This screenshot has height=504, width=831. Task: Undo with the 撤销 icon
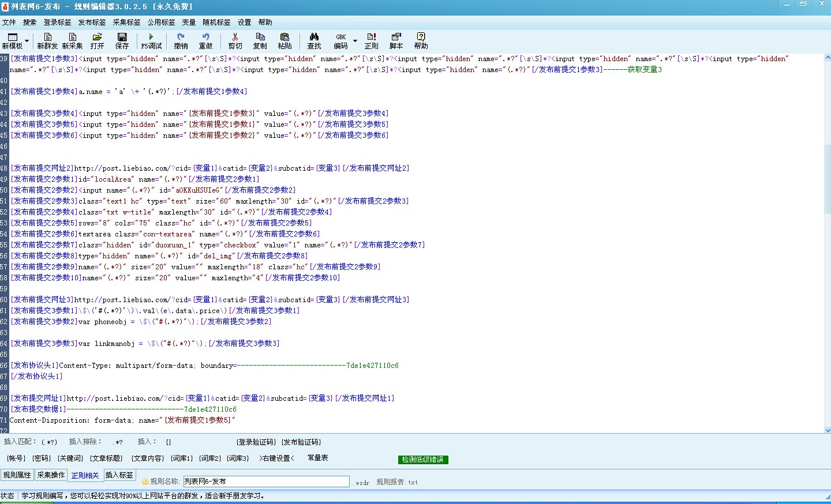(181, 40)
